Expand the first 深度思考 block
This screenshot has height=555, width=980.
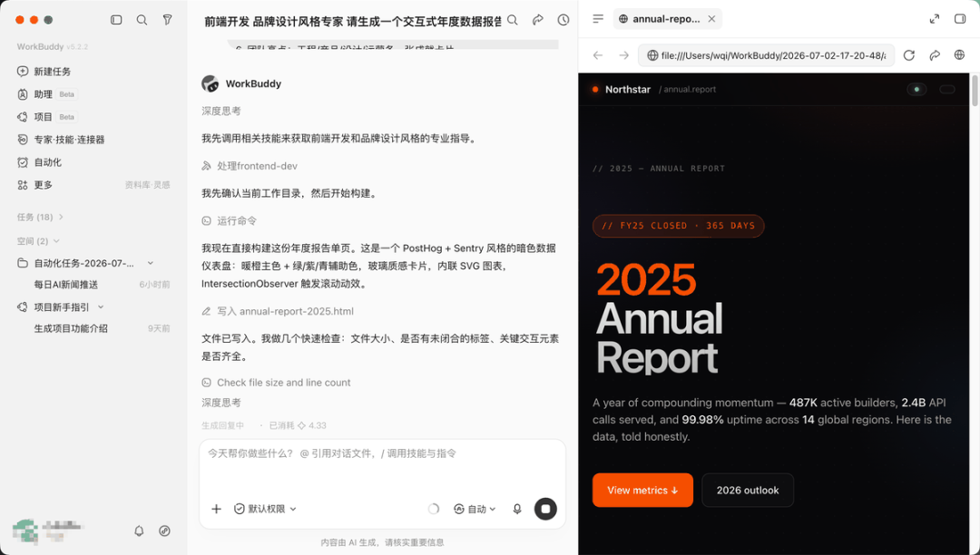[220, 112]
